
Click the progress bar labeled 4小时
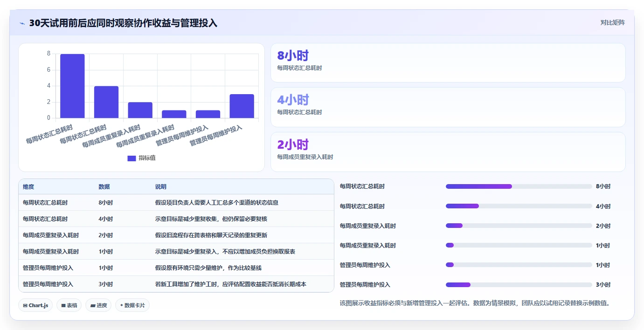(519, 206)
